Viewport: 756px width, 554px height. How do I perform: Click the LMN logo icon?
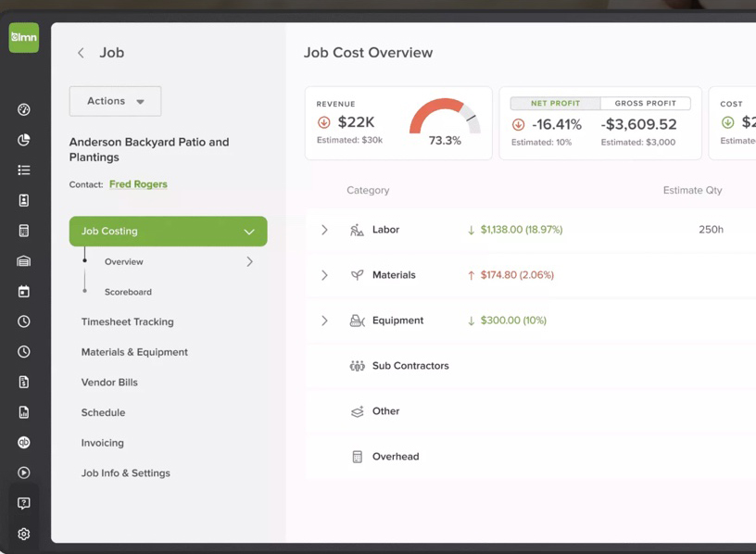[24, 38]
